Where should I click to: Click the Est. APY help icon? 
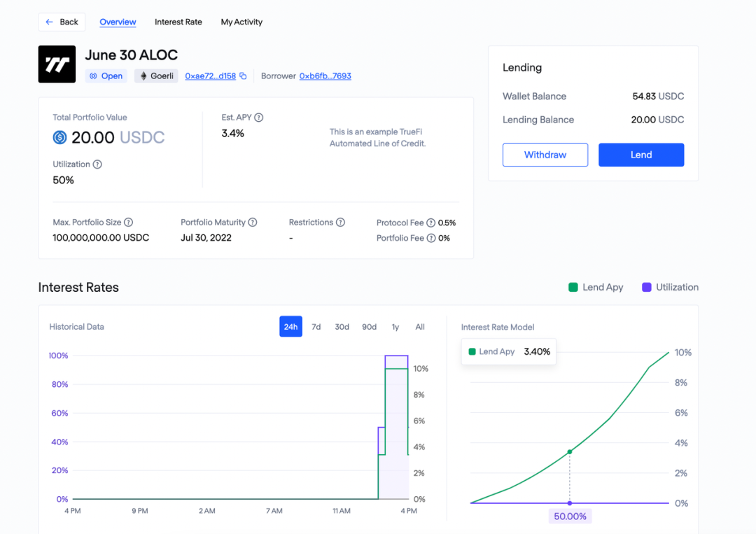259,118
